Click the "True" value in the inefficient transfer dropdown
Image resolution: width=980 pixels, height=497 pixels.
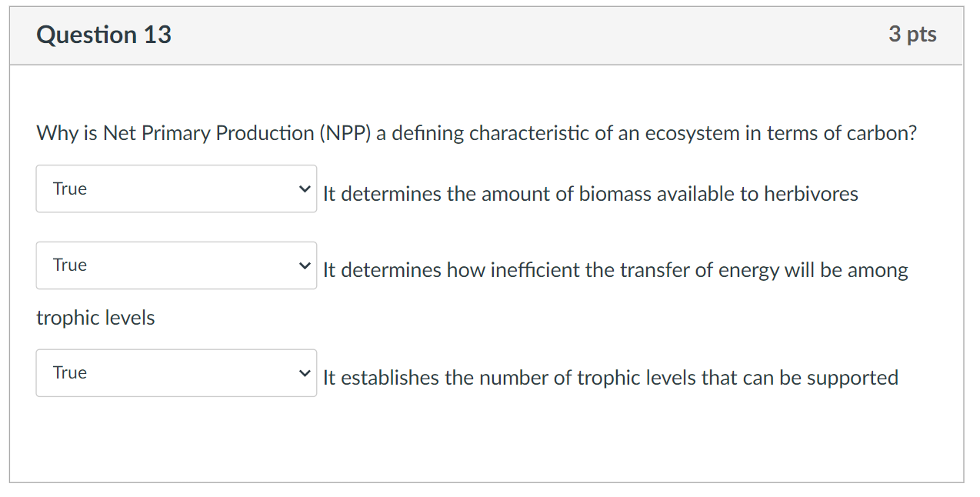pos(70,265)
